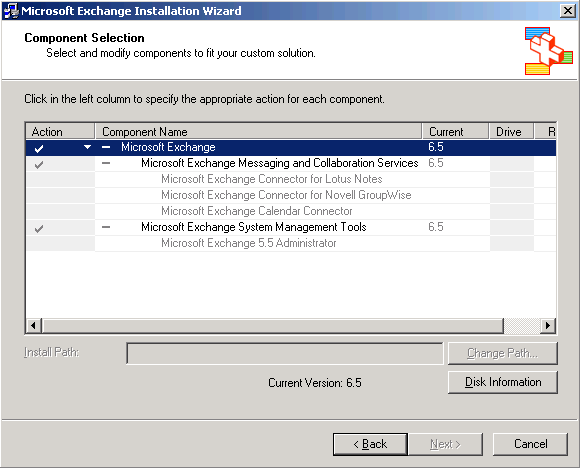The image size is (580, 468).
Task: Click the action cell for Exchange 5.5 Administrator
Action: [60, 243]
